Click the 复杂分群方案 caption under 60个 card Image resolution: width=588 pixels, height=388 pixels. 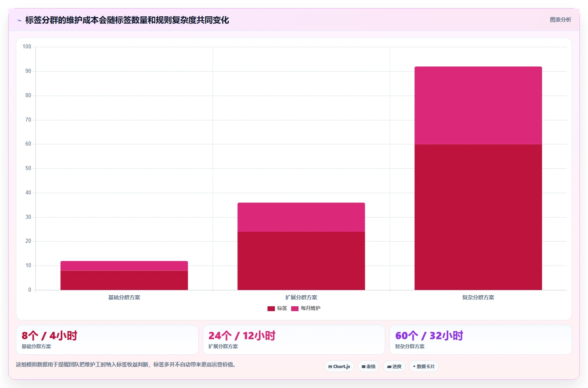pos(410,347)
